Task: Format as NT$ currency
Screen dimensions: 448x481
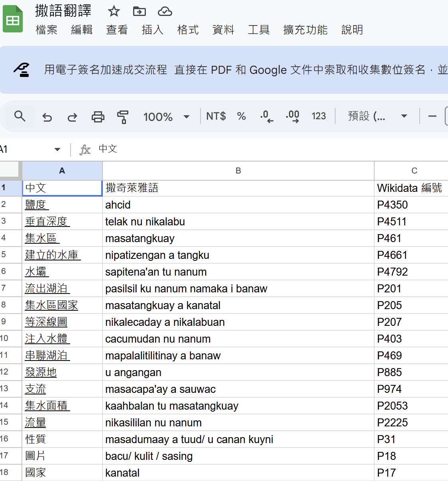Action: point(216,116)
